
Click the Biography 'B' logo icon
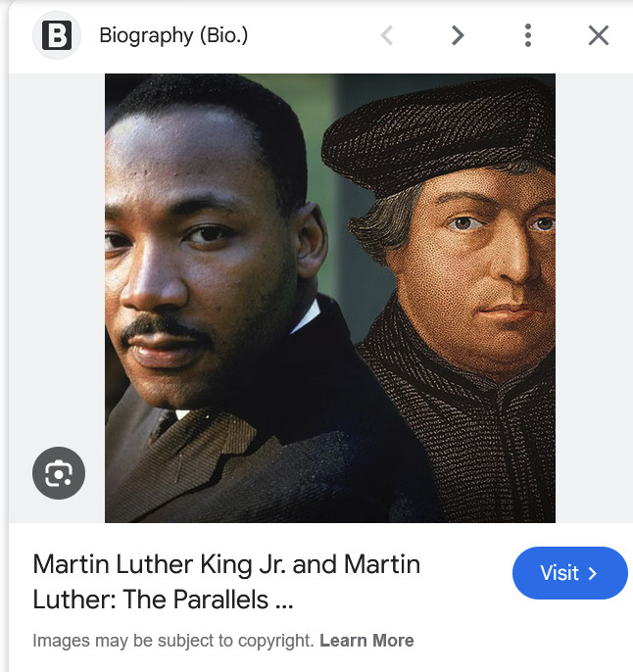57,35
